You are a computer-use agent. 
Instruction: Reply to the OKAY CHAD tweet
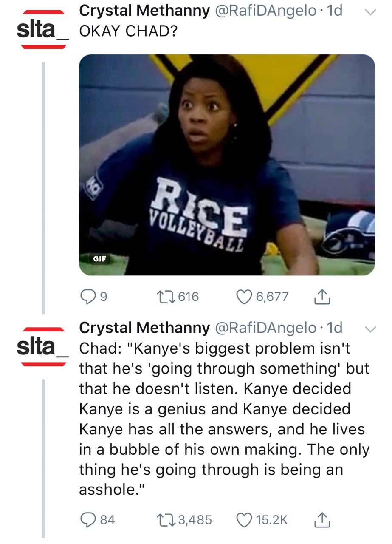[x=87, y=296]
